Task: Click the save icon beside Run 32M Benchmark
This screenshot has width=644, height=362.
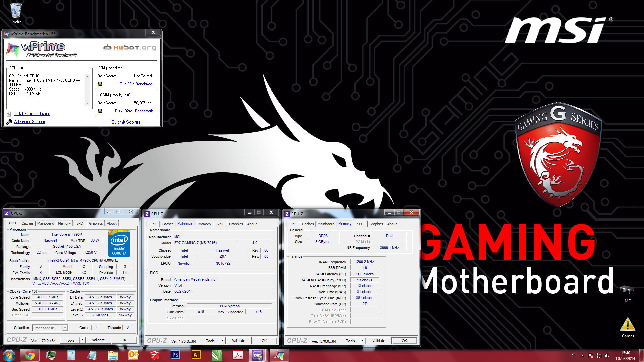Action: point(100,84)
